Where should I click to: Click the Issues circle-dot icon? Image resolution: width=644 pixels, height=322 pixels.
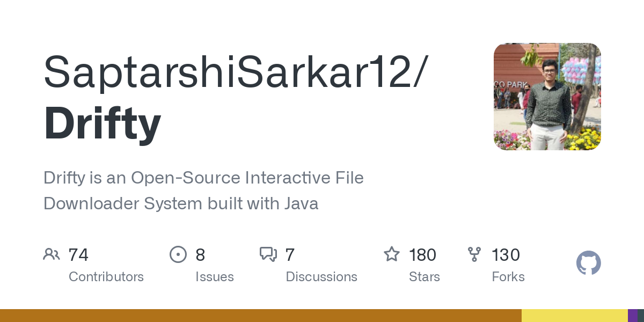(x=178, y=254)
